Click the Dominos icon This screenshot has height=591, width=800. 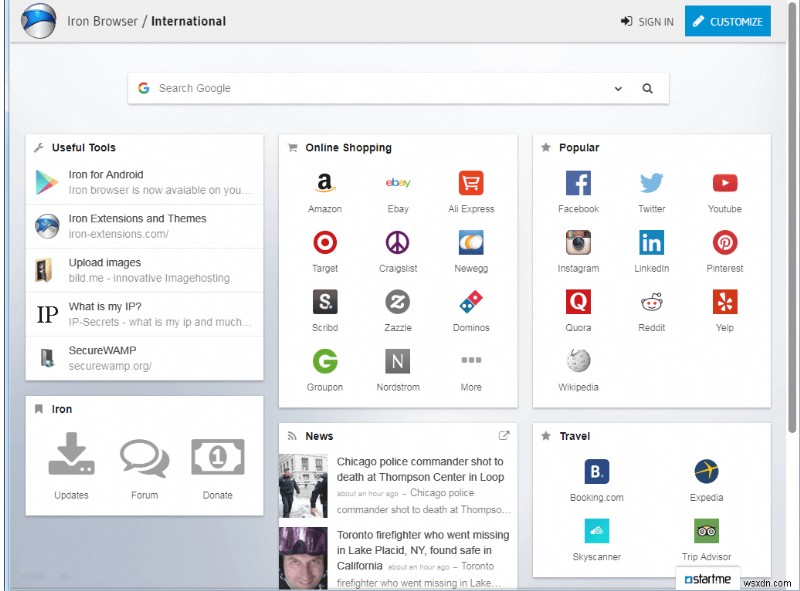471,302
